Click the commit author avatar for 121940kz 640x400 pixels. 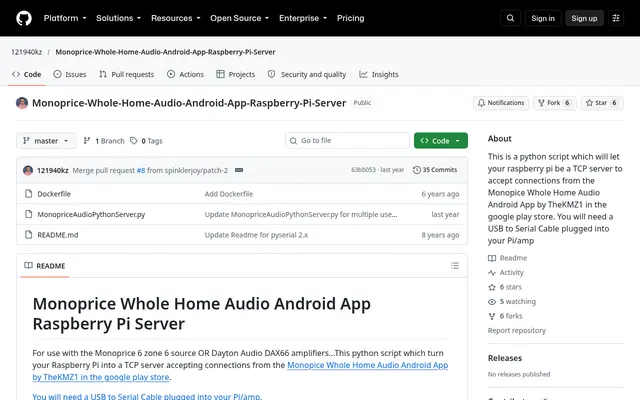(28, 170)
